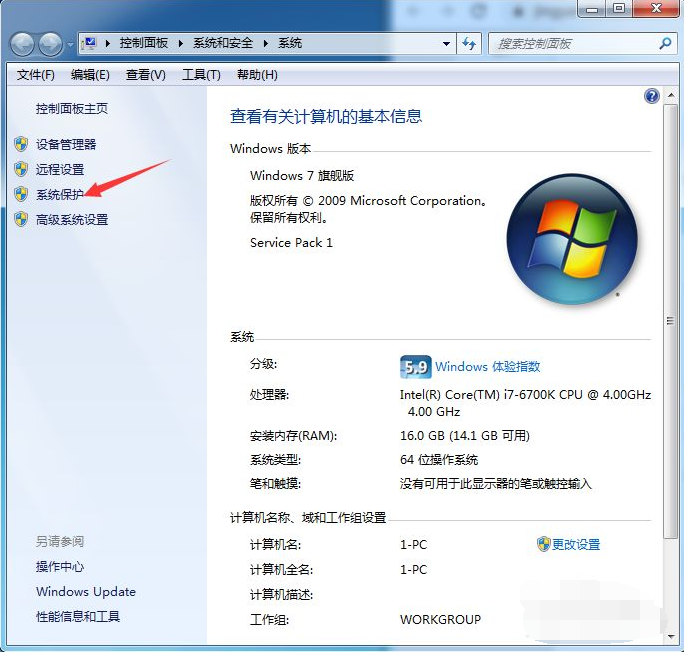
Task: Open 远程设置 link
Action: tap(60, 169)
